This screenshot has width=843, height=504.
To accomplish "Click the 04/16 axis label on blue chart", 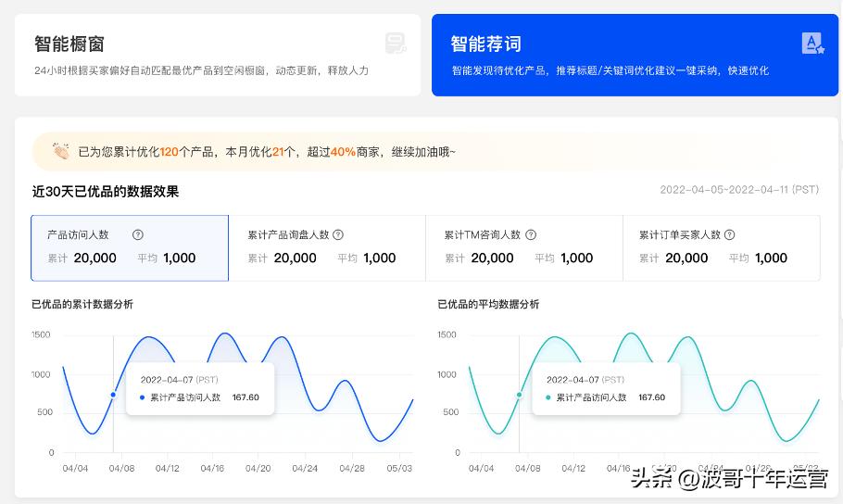I will (212, 469).
